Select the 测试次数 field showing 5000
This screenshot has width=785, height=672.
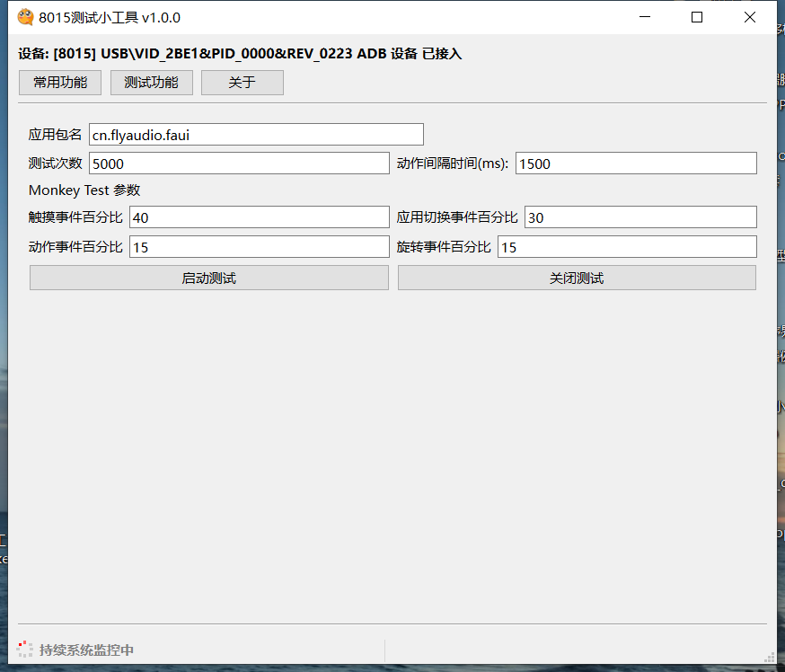[238, 163]
